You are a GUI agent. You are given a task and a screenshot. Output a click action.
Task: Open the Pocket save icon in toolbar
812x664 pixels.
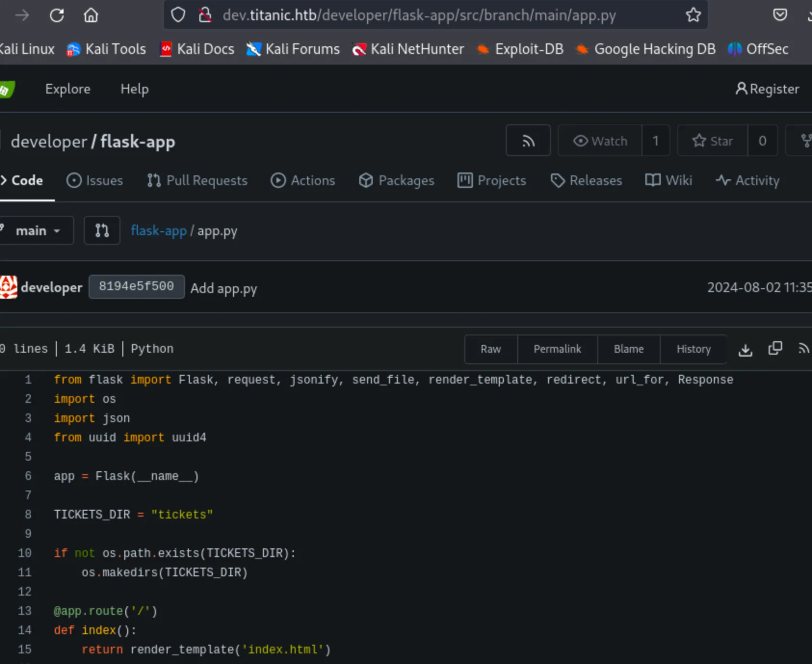(x=780, y=15)
